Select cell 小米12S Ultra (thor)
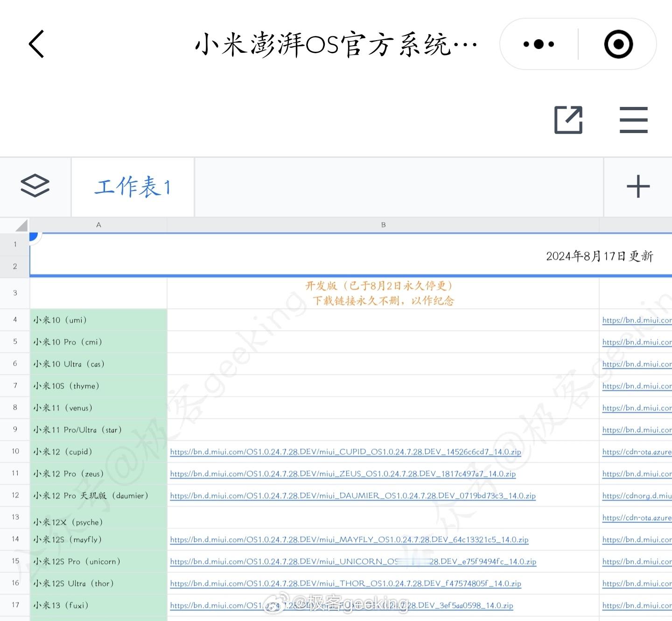Viewport: 672px width, 621px height. tap(98, 583)
